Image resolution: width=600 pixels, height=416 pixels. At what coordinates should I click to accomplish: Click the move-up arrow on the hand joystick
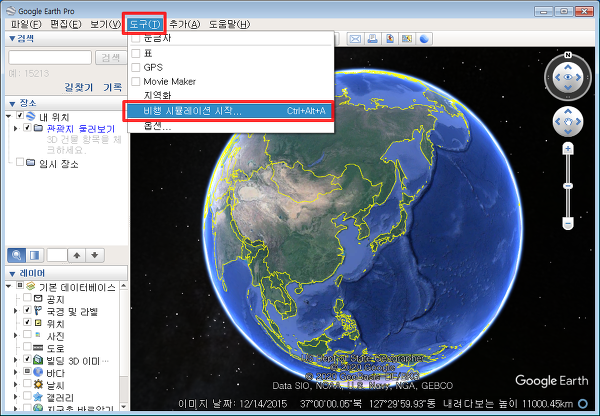point(568,111)
